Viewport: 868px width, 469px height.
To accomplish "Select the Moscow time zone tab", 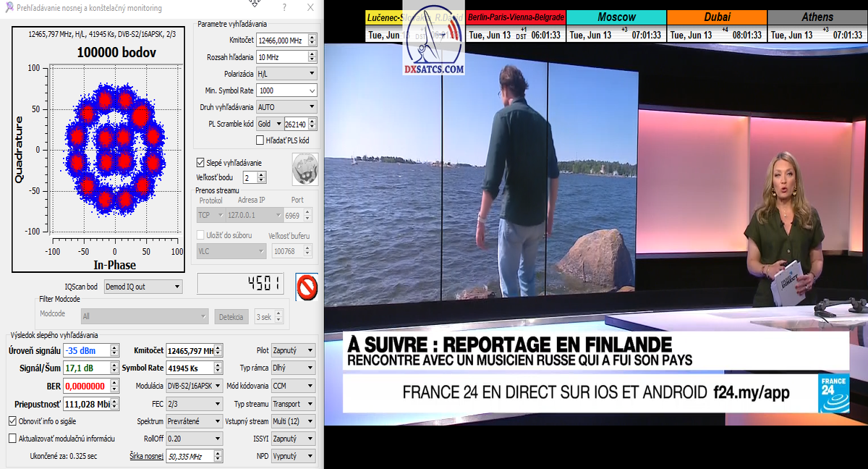I will pyautogui.click(x=616, y=17).
